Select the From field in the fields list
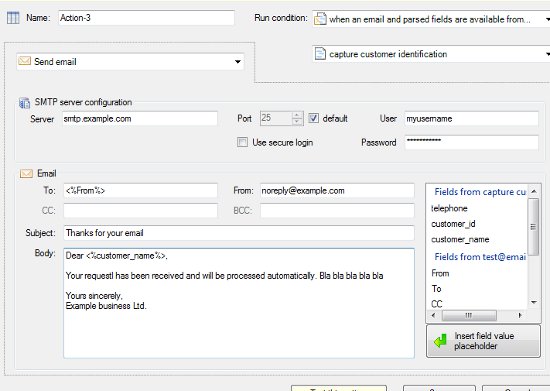550x391 pixels. (440, 273)
